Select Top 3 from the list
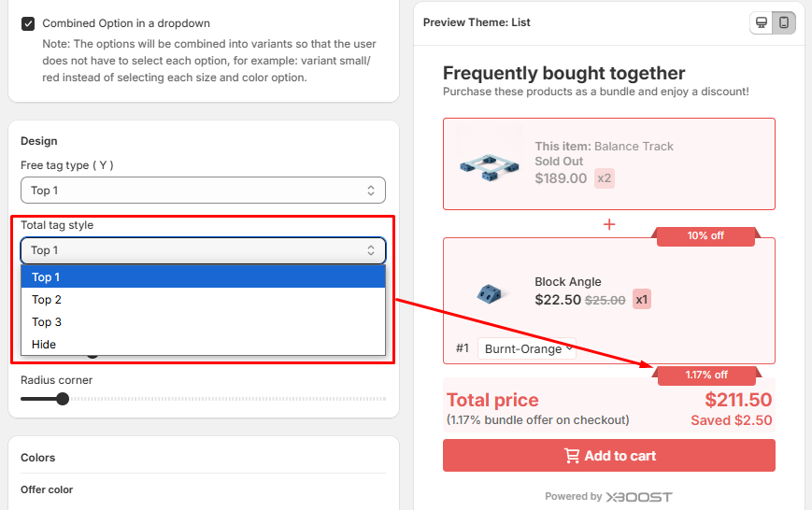The height and width of the screenshot is (510, 812). [47, 322]
